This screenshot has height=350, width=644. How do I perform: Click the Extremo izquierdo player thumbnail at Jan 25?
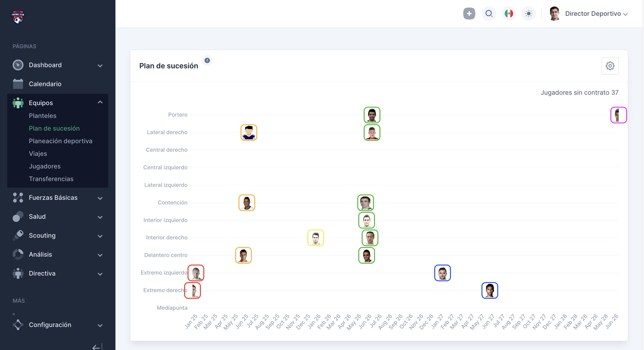(195, 272)
